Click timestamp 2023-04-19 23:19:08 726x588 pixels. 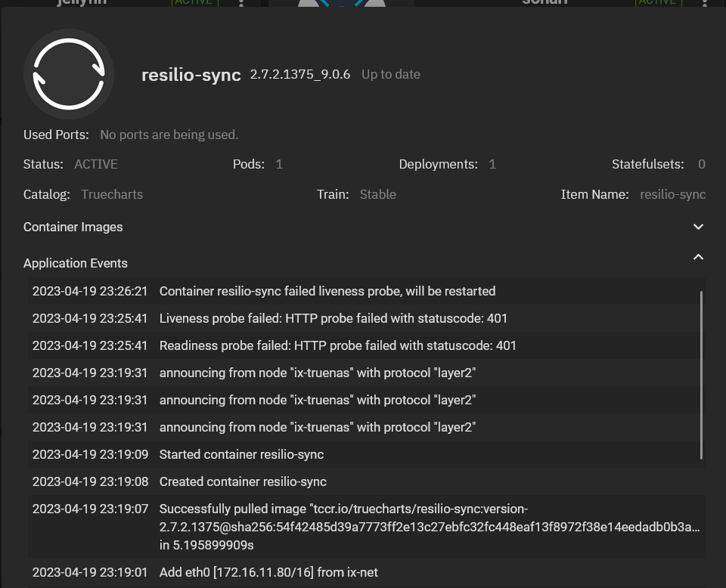click(x=90, y=481)
